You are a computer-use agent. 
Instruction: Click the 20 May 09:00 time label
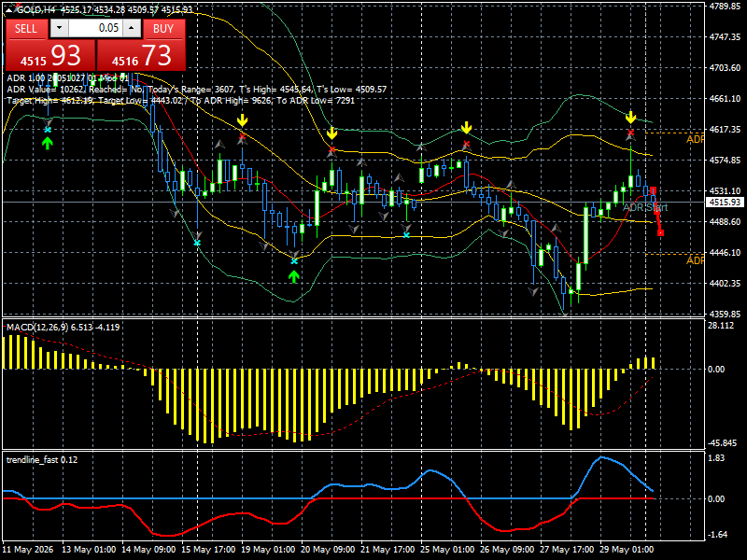coord(328,549)
